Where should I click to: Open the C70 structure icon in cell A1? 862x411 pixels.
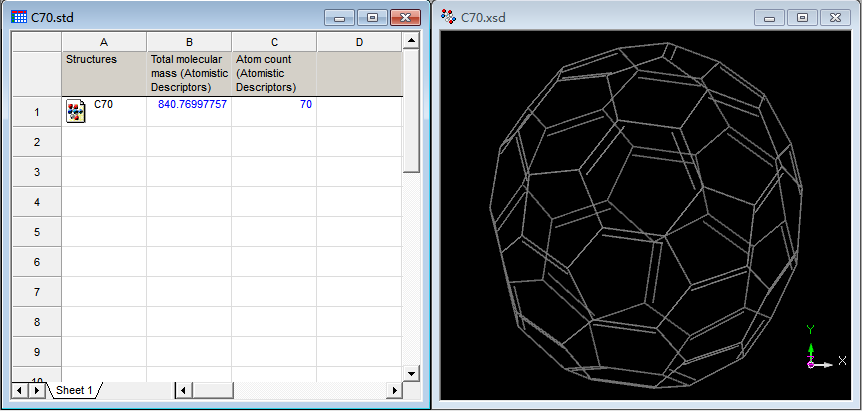click(x=76, y=112)
